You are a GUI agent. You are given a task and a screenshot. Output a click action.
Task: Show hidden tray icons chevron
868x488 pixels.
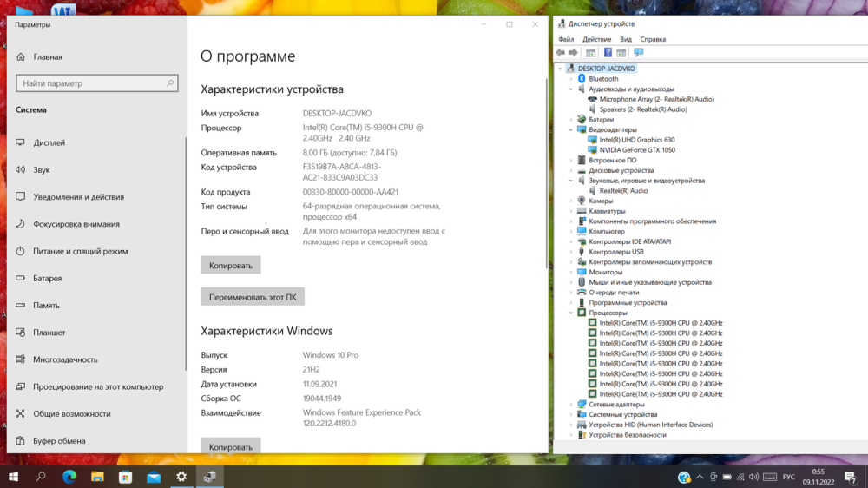[700, 477]
